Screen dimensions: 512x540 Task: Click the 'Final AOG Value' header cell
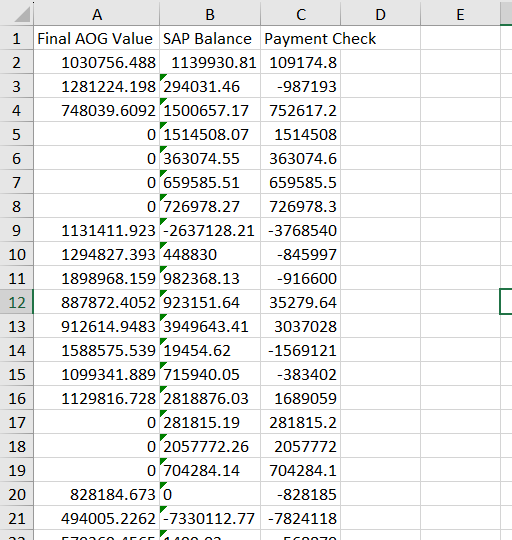(x=97, y=38)
